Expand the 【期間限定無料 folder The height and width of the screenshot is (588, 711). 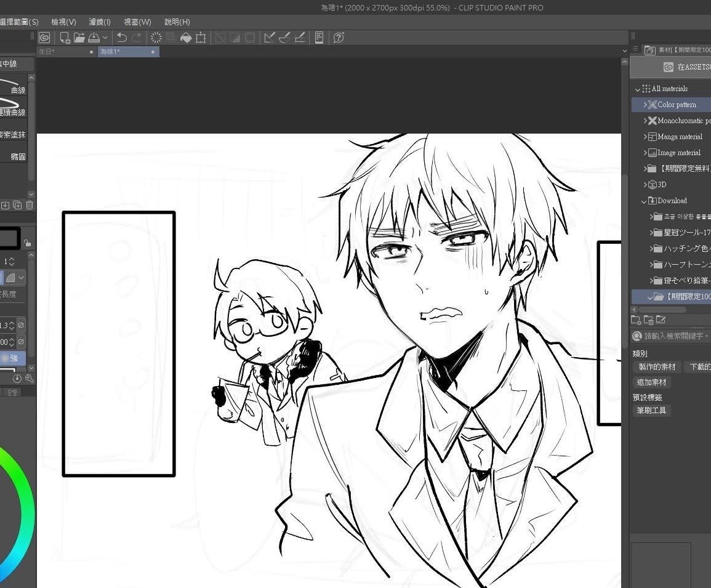[x=645, y=169]
